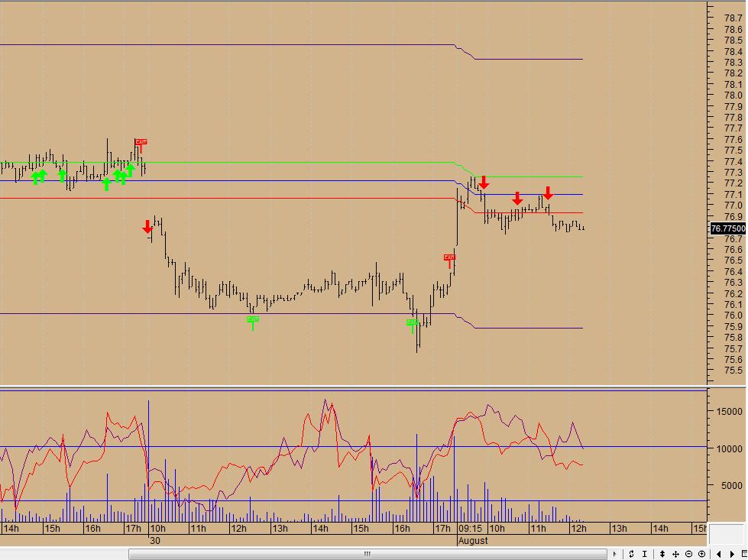Click the current price label 76.7750

(727, 228)
